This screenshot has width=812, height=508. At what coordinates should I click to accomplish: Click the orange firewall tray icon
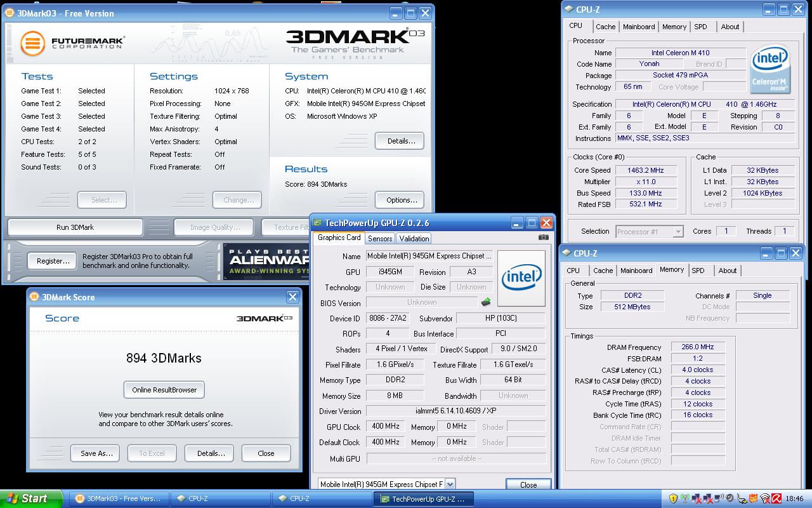tap(754, 498)
